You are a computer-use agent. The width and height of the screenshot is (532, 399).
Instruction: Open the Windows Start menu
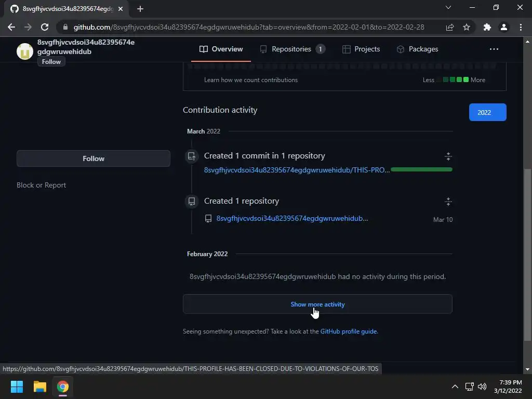click(17, 387)
